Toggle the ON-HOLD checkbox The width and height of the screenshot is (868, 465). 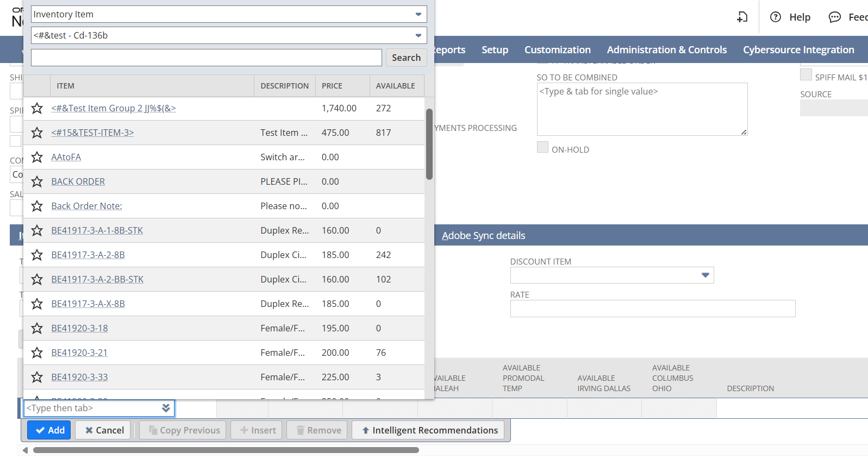coord(542,147)
